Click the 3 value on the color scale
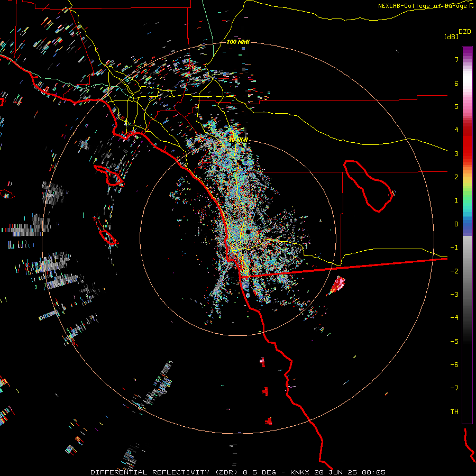476x476 pixels. click(456, 153)
